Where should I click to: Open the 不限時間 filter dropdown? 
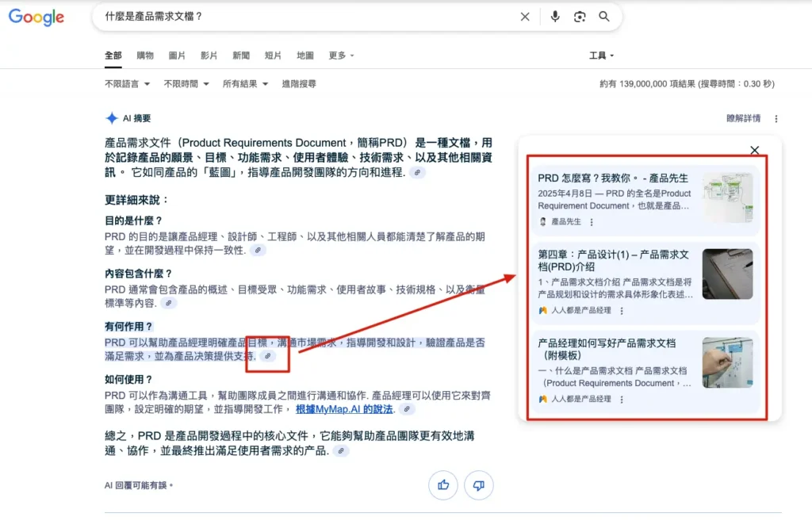pos(186,84)
